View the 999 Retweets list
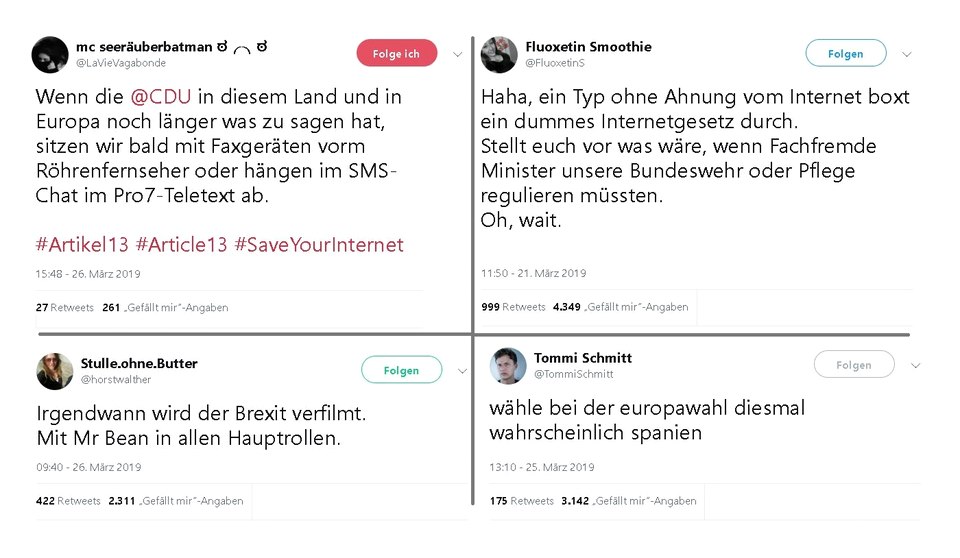The image size is (960, 558). pyautogui.click(x=513, y=307)
